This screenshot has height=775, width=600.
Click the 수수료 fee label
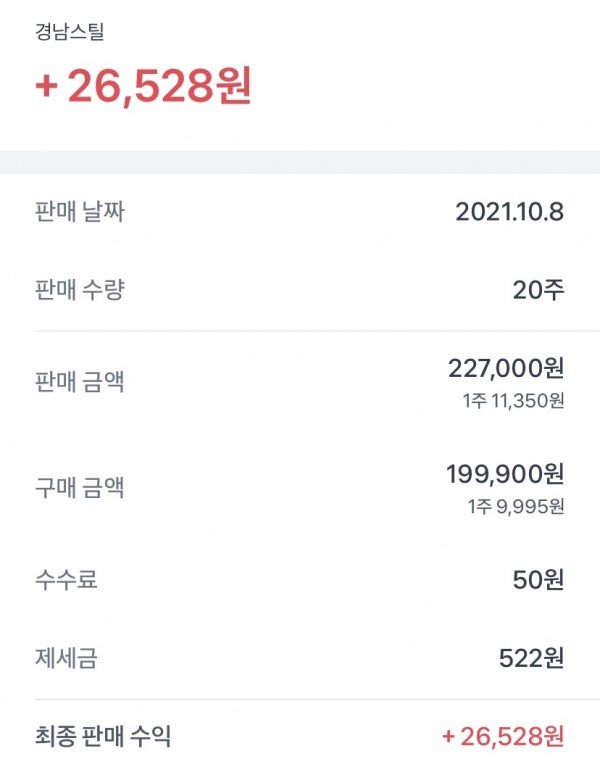[66, 579]
